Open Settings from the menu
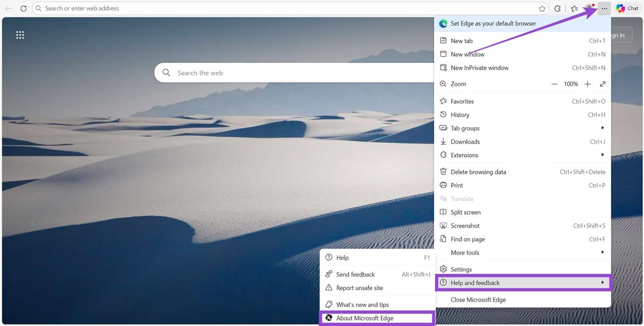The height and width of the screenshot is (326, 644). pos(461,269)
